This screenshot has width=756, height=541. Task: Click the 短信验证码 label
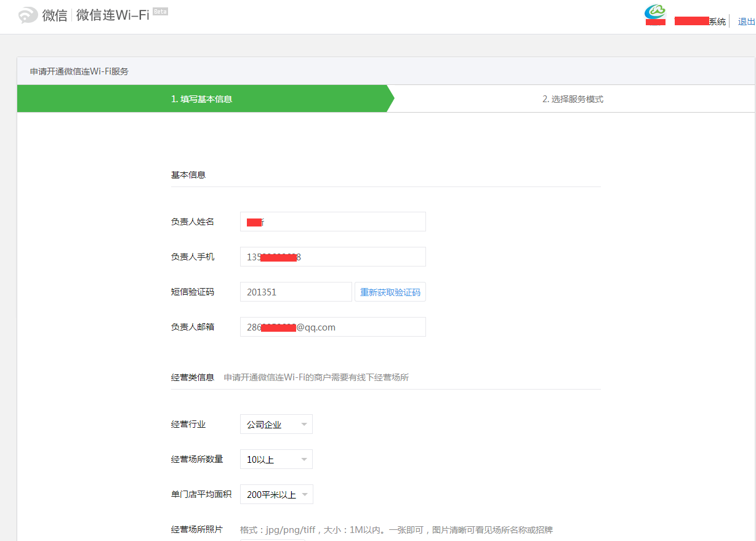pyautogui.click(x=193, y=292)
